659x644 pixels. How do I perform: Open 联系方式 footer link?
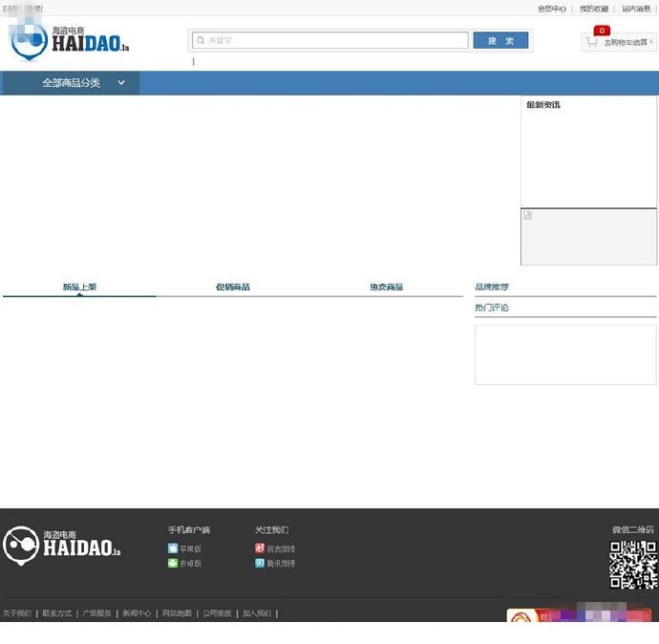point(56,613)
